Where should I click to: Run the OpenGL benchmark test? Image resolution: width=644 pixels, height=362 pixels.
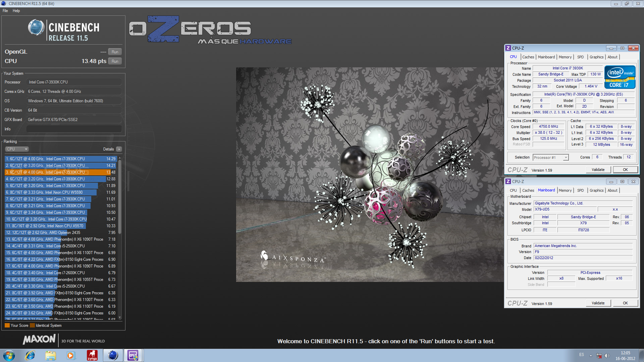115,52
